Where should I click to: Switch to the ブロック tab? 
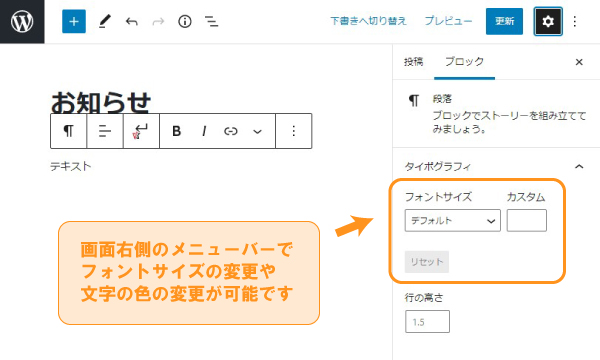pos(465,62)
